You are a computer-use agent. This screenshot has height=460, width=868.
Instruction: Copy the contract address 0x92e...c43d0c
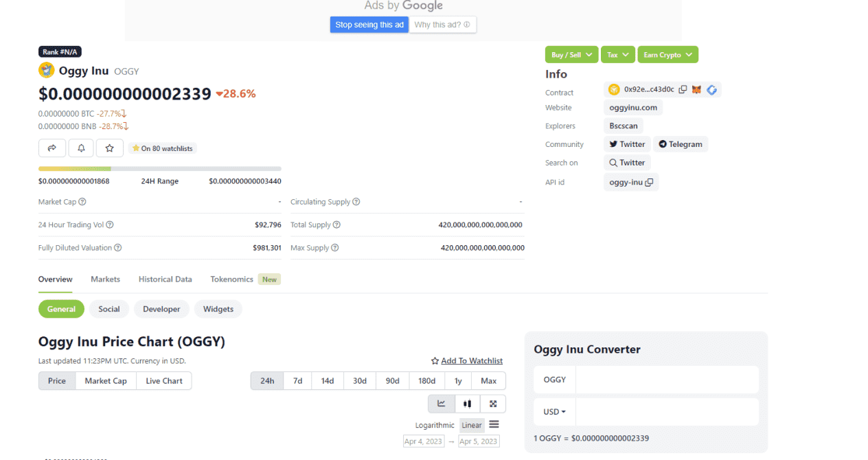pyautogui.click(x=683, y=89)
